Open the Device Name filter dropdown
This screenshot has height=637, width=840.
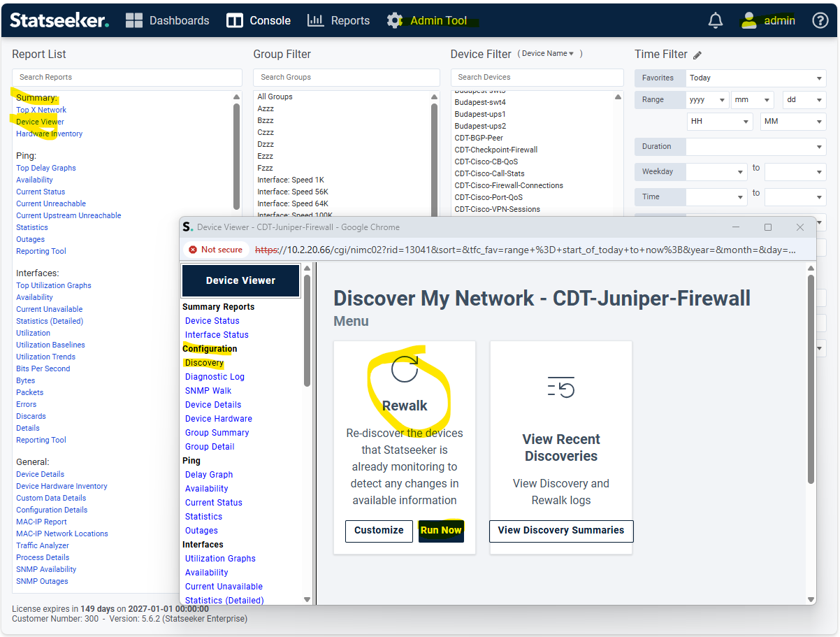tap(547, 54)
